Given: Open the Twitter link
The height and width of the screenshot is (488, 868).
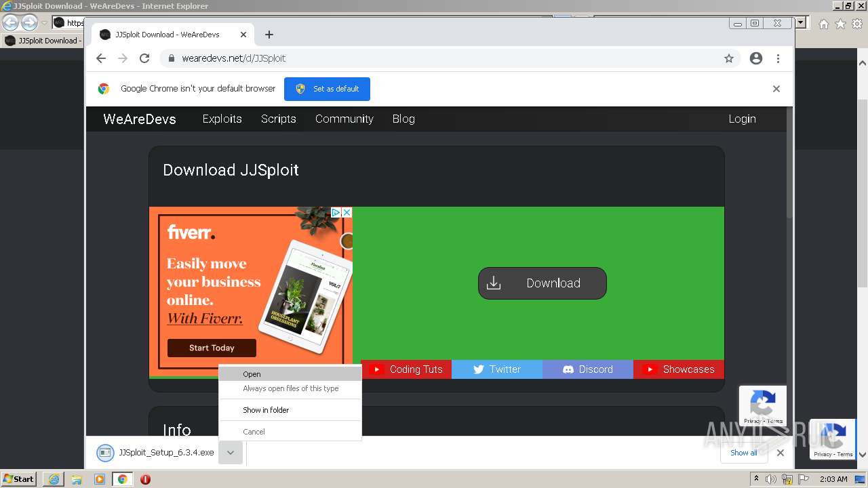Looking at the screenshot, I should [497, 369].
